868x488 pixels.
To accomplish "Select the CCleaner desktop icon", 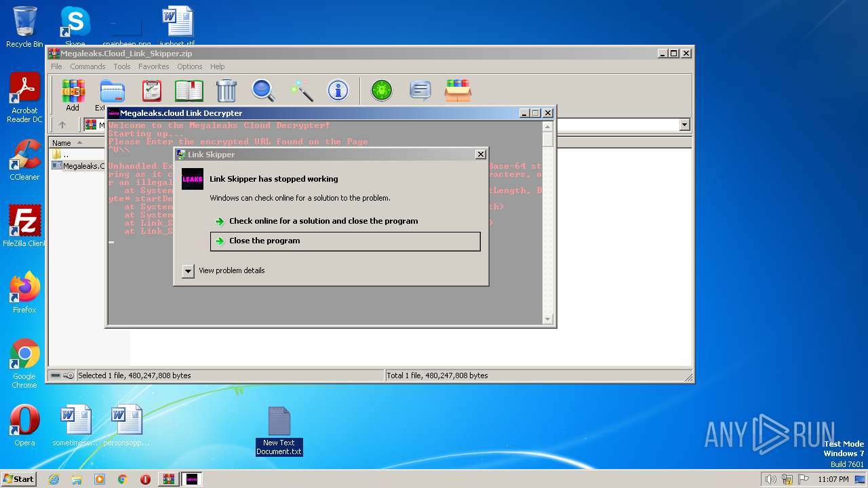I will pyautogui.click(x=24, y=160).
